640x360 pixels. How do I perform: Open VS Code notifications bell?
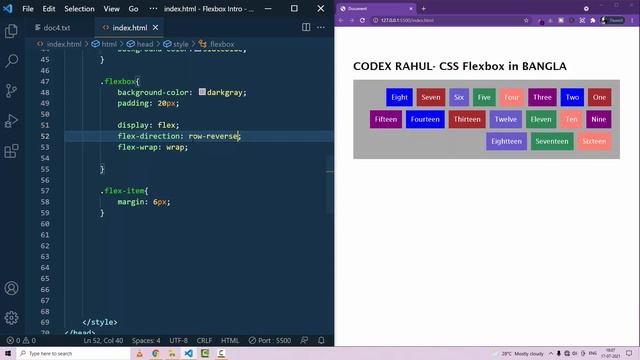[x=321, y=340]
